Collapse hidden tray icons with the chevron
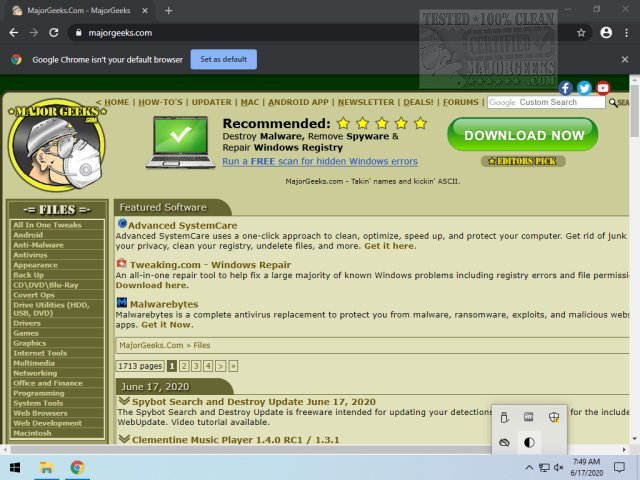 point(529,467)
